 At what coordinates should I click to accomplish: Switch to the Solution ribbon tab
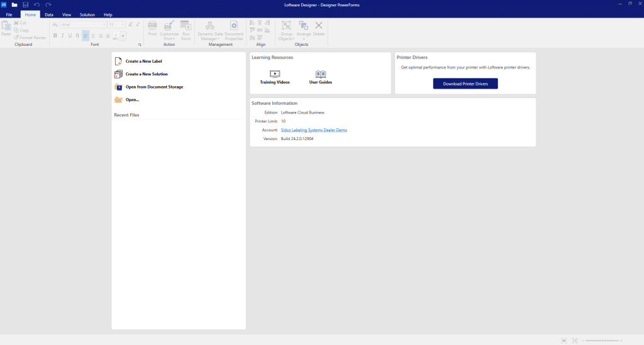pyautogui.click(x=87, y=15)
